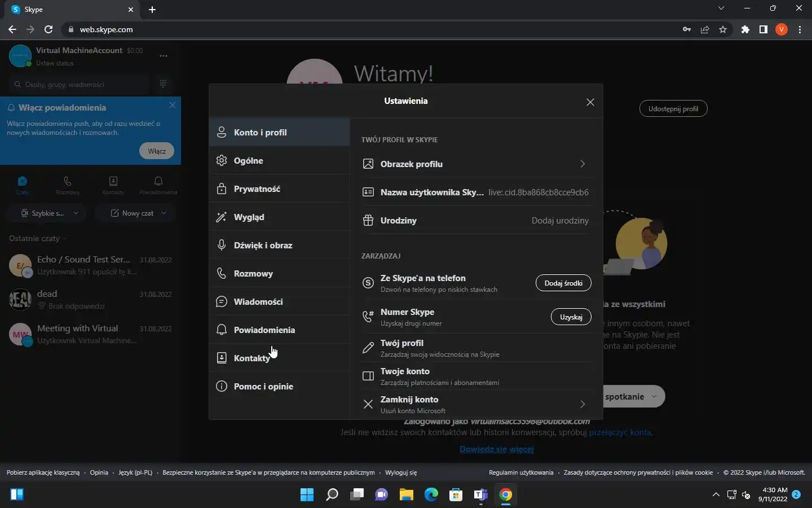This screenshot has width=812, height=508.
Task: Open the chat named dead
Action: [90, 300]
